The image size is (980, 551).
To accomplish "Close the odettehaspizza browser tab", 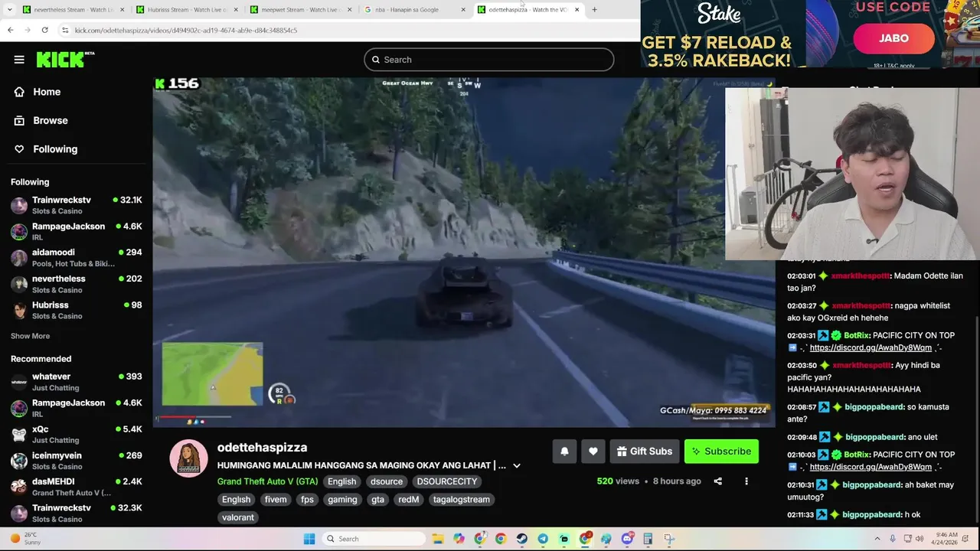I will click(577, 9).
